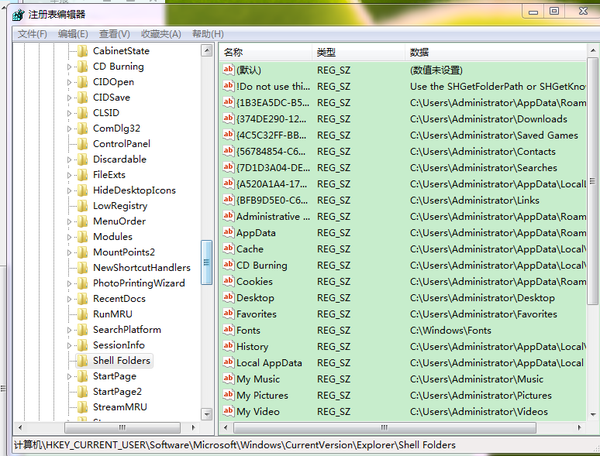Viewport: 600px width, 456px height.
Task: Click tree pane vertical scrollbar up arrow
Action: [x=207, y=50]
